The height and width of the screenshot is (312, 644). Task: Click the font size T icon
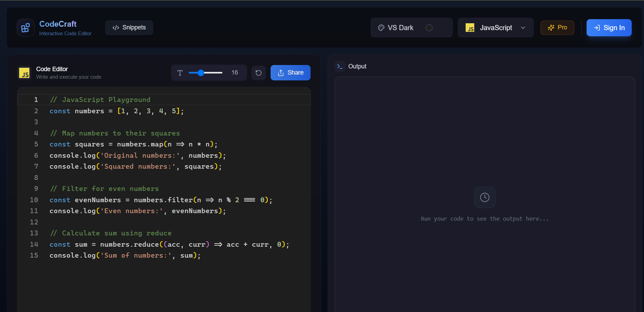coord(180,73)
